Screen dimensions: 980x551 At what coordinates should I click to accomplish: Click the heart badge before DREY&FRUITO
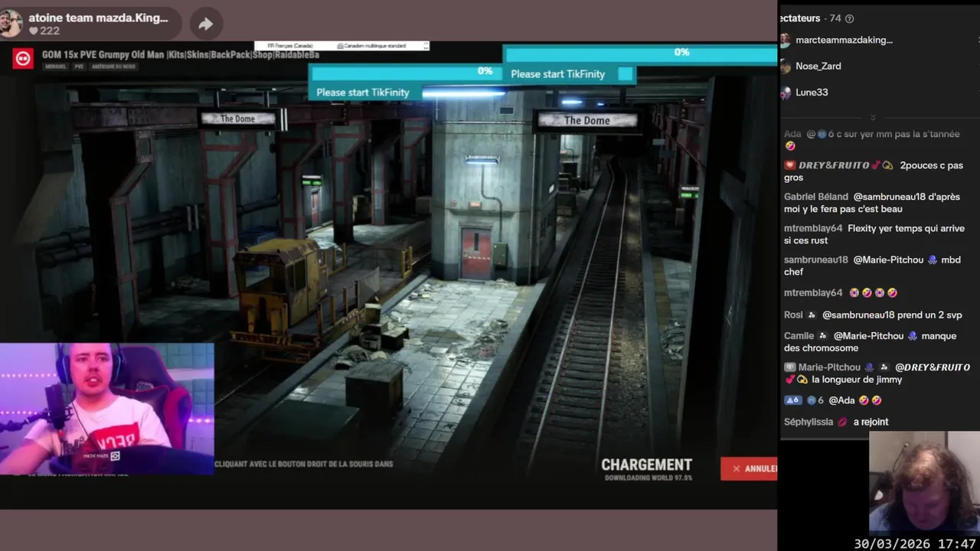[x=790, y=165]
